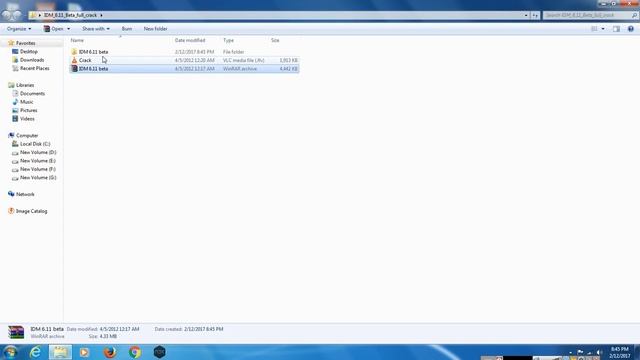
Task: Click IDM_6.11_Beta_full_crack breadcrumb in address bar
Action: click(x=70, y=15)
